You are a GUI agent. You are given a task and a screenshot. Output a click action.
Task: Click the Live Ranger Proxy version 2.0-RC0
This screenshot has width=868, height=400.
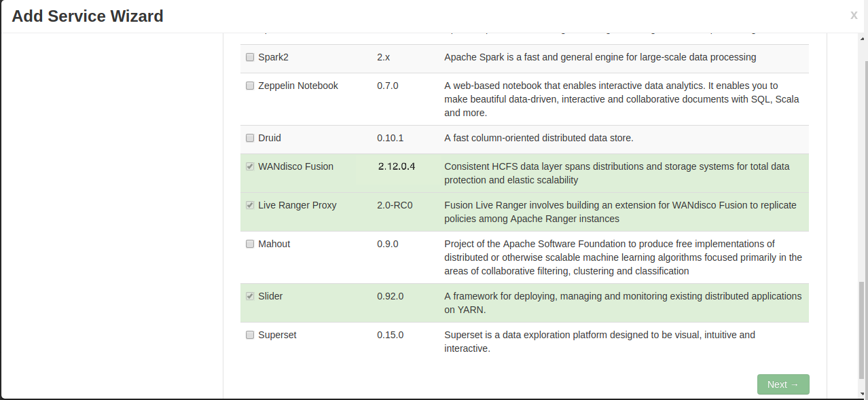(x=395, y=205)
